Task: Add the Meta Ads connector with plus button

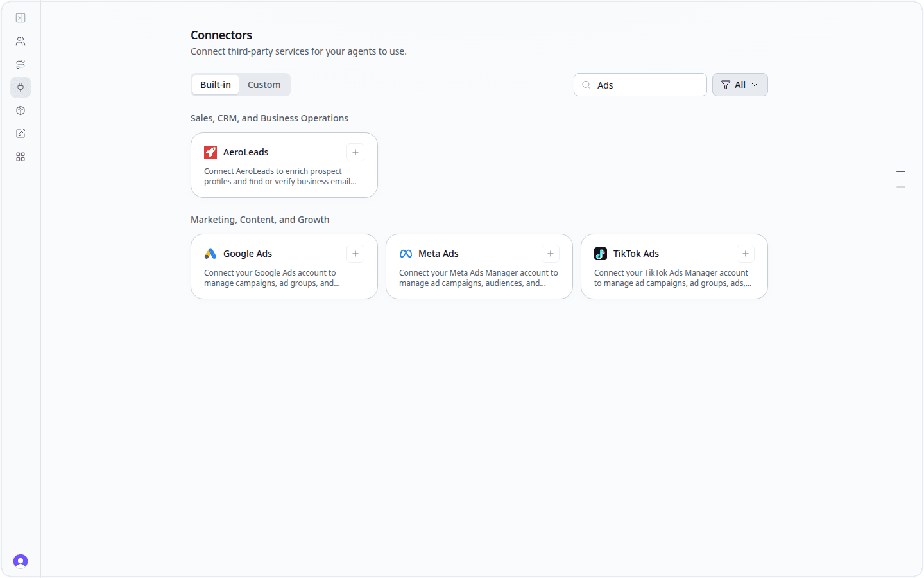Action: click(551, 254)
